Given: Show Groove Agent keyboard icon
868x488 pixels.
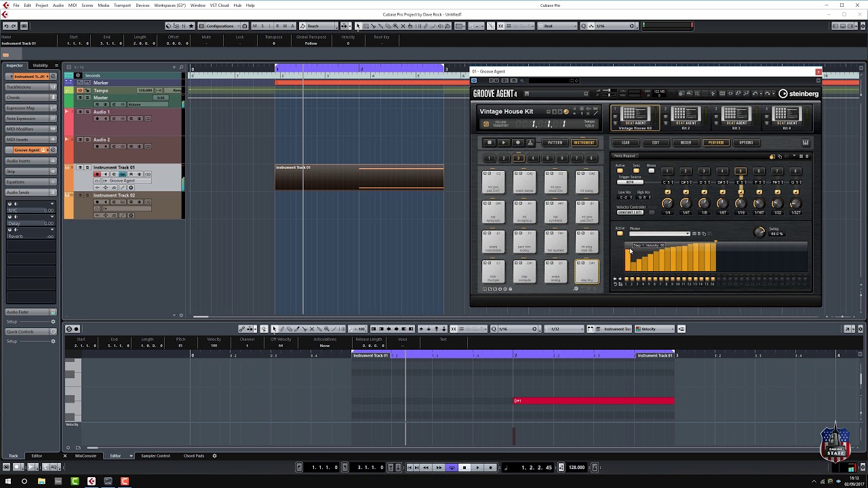Looking at the screenshot, I should click(x=805, y=142).
